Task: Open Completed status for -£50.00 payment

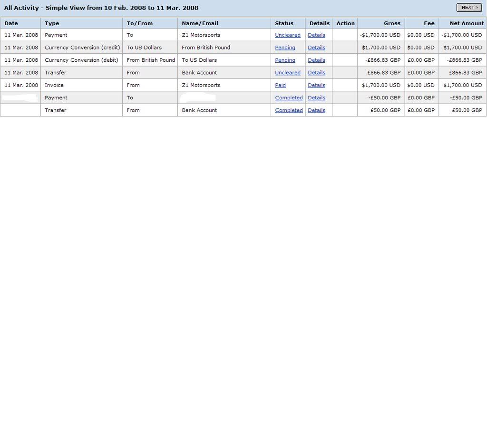Action: (289, 98)
